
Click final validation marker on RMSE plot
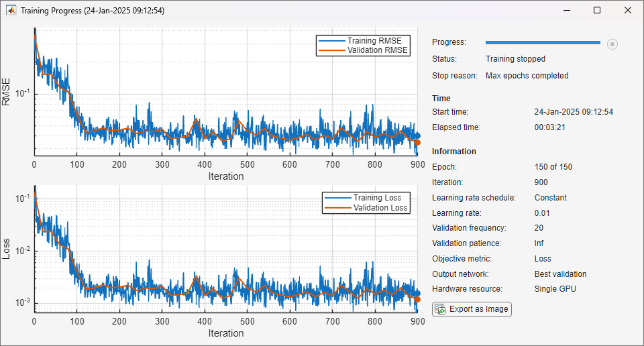(x=417, y=142)
